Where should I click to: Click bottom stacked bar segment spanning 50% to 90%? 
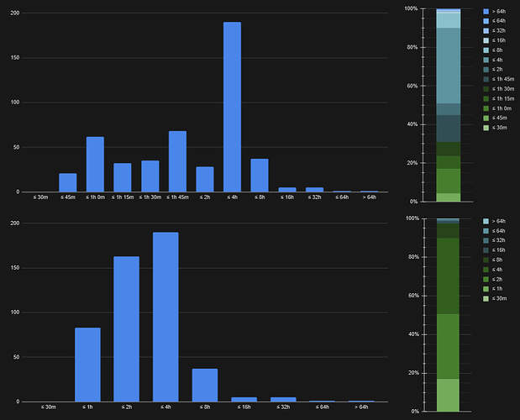point(448,276)
